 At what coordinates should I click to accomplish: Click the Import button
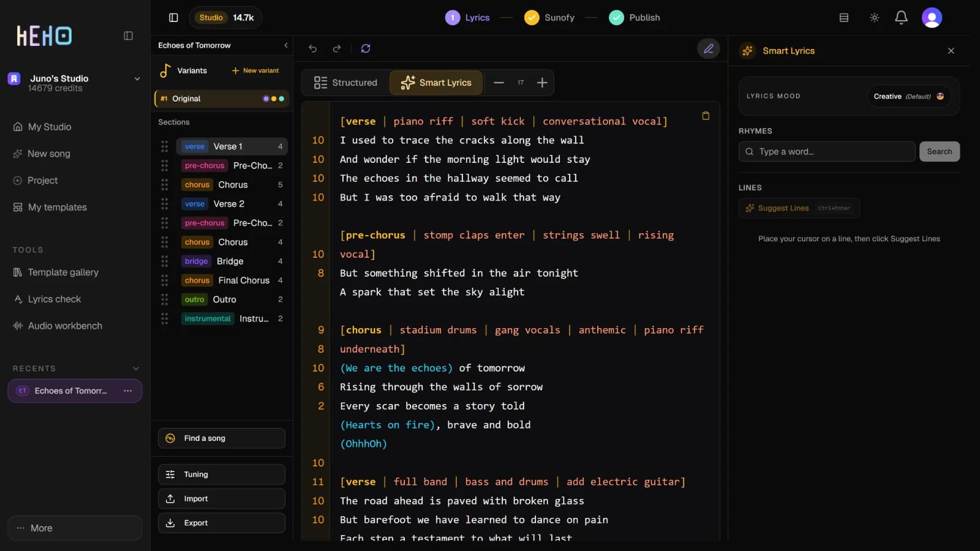pyautogui.click(x=222, y=499)
